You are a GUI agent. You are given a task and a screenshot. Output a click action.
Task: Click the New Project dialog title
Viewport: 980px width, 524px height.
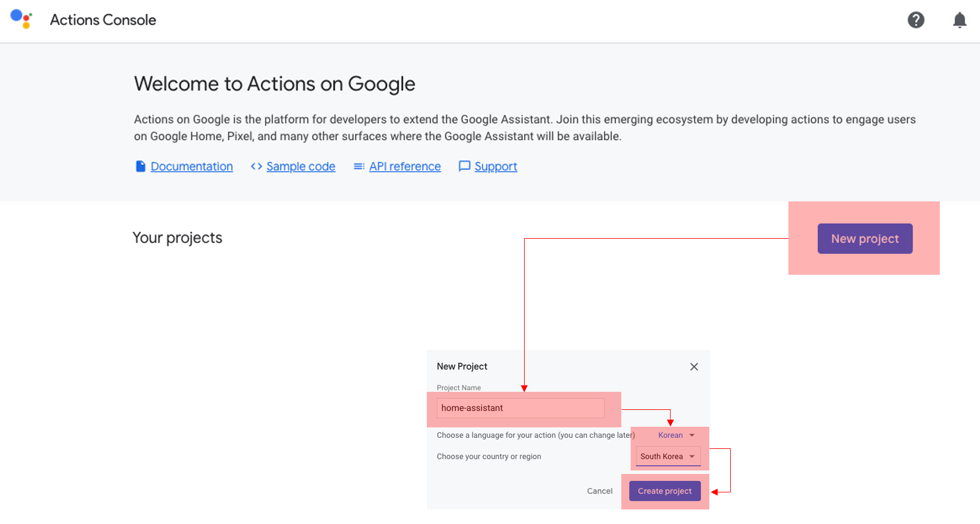462,366
